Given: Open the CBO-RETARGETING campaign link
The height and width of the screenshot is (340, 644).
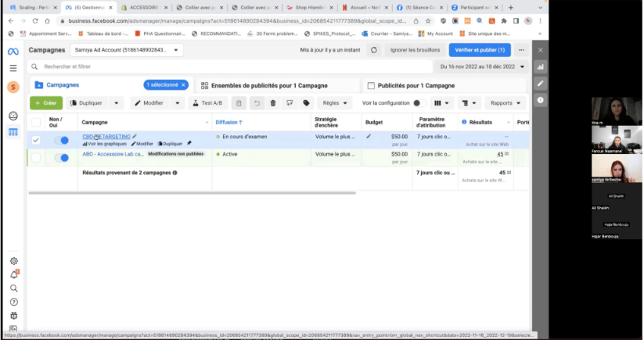Looking at the screenshot, I should 106,137.
